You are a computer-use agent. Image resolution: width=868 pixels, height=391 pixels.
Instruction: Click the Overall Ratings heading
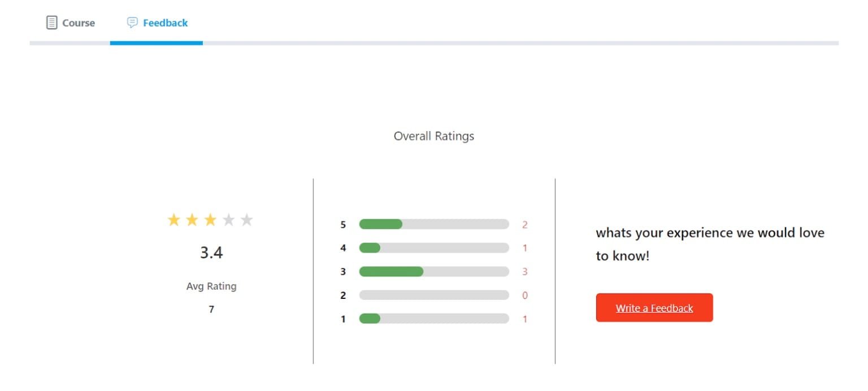coord(434,136)
